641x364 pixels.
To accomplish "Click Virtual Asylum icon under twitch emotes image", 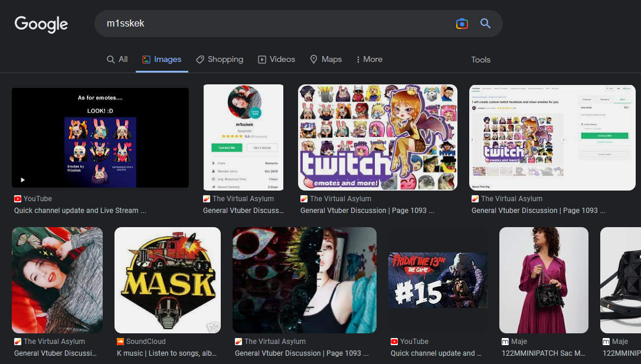I will coord(304,199).
